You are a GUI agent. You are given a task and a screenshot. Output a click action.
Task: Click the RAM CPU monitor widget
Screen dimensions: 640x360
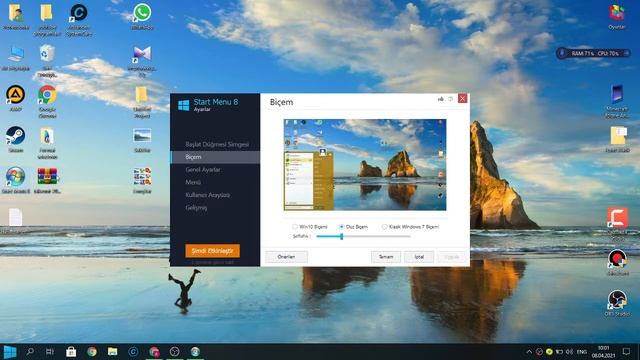pos(593,53)
